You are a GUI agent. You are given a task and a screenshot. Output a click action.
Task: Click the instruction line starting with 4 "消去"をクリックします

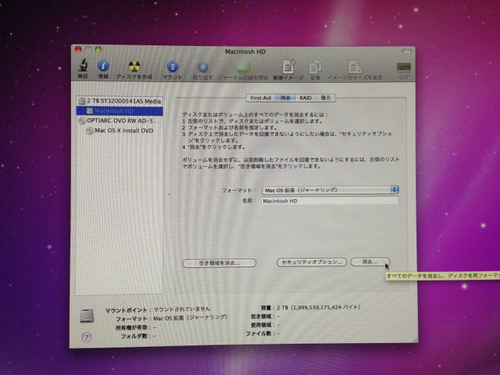click(214, 147)
